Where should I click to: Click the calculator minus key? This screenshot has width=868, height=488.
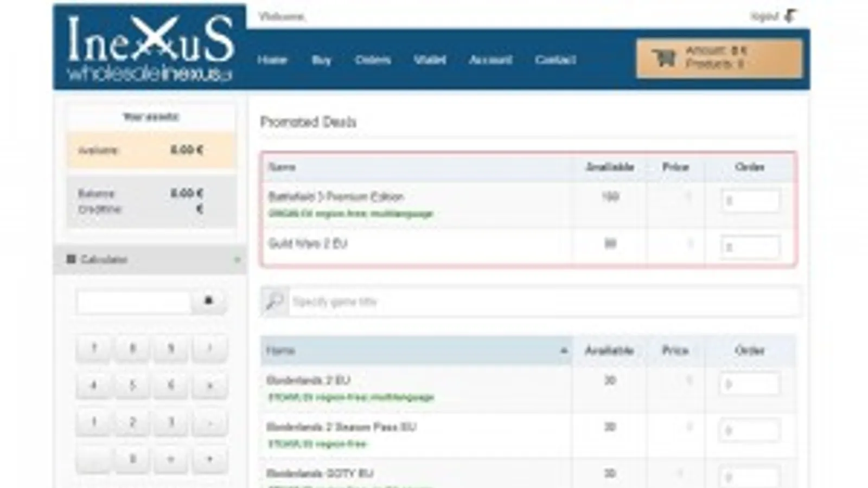pos(209,422)
